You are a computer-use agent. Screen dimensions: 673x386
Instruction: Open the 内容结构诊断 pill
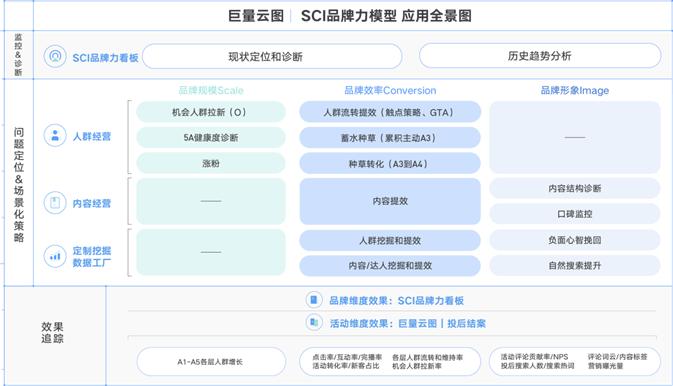(575, 188)
